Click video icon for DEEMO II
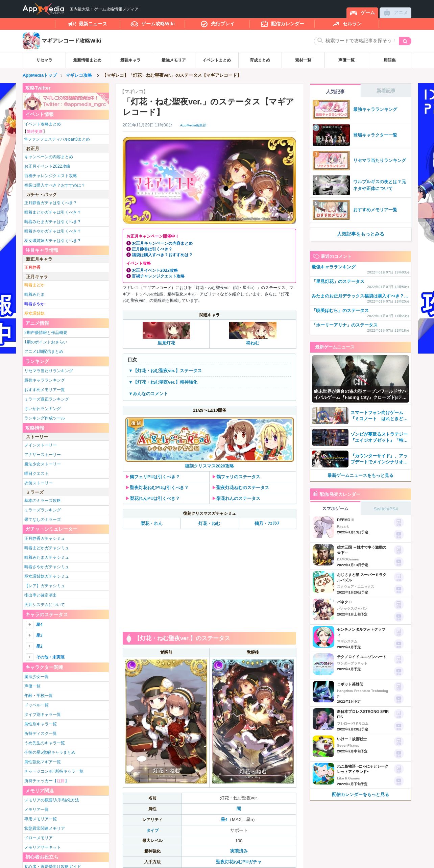This screenshot has width=434, height=868. click(x=399, y=535)
